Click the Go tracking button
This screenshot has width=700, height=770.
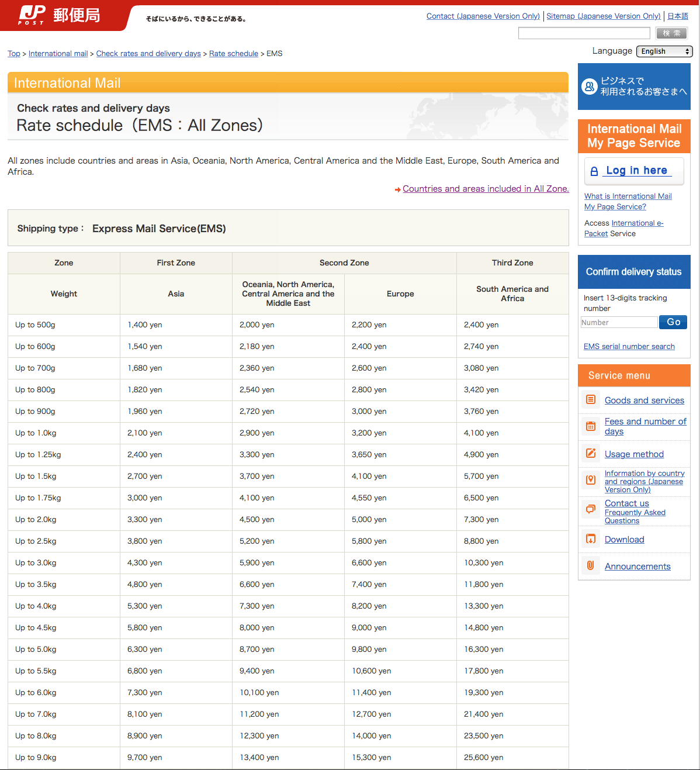(x=673, y=322)
